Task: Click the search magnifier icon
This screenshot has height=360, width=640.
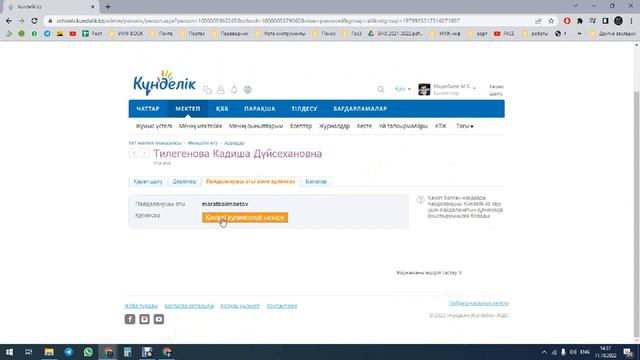Action: (x=380, y=89)
